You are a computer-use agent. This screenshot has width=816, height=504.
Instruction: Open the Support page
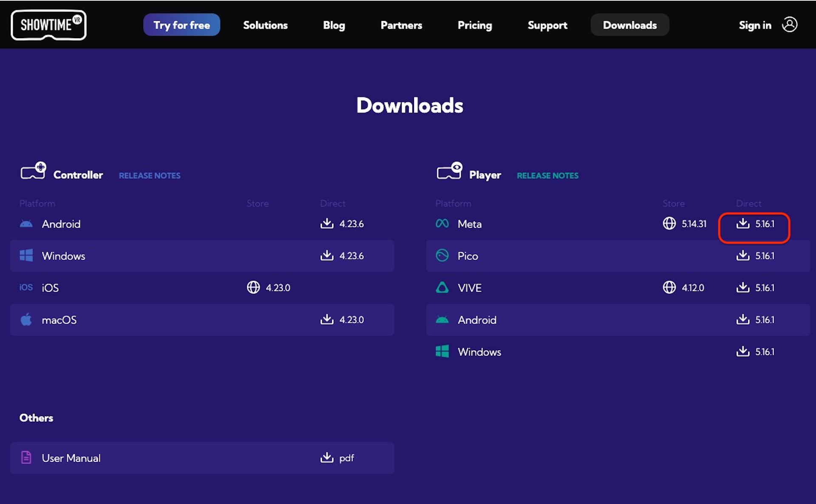pyautogui.click(x=547, y=25)
